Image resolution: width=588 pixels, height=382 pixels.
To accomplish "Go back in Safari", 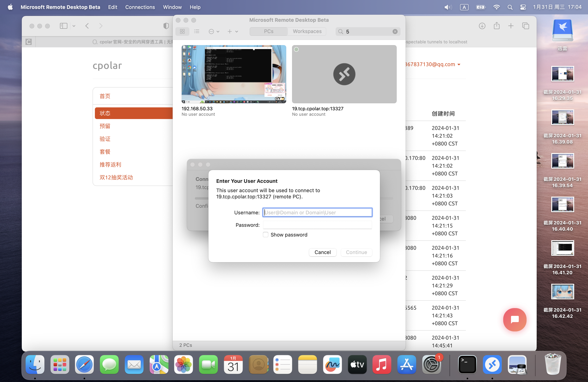I will coord(87,26).
